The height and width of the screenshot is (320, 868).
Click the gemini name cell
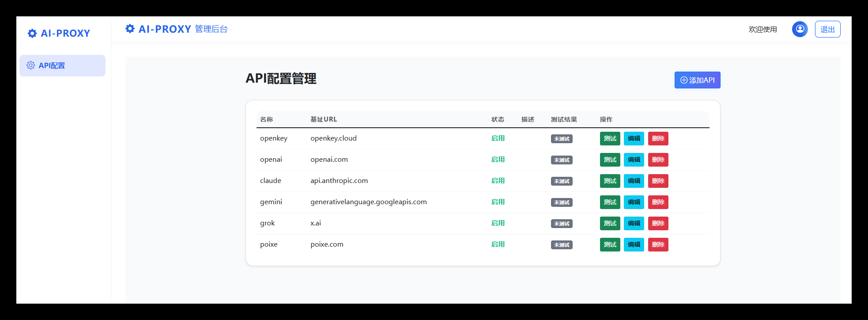[x=271, y=202]
